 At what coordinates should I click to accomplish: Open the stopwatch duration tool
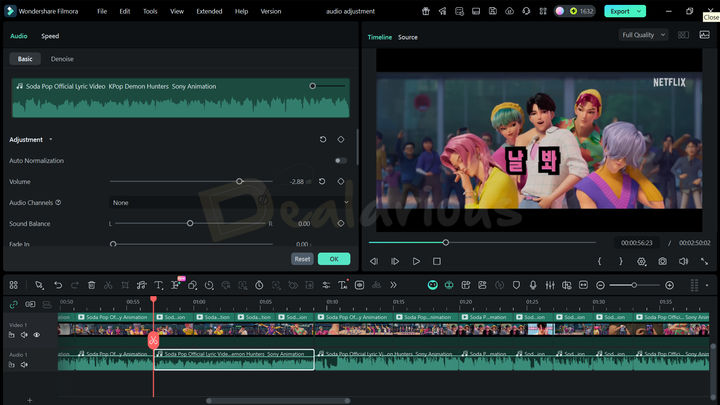(259, 285)
